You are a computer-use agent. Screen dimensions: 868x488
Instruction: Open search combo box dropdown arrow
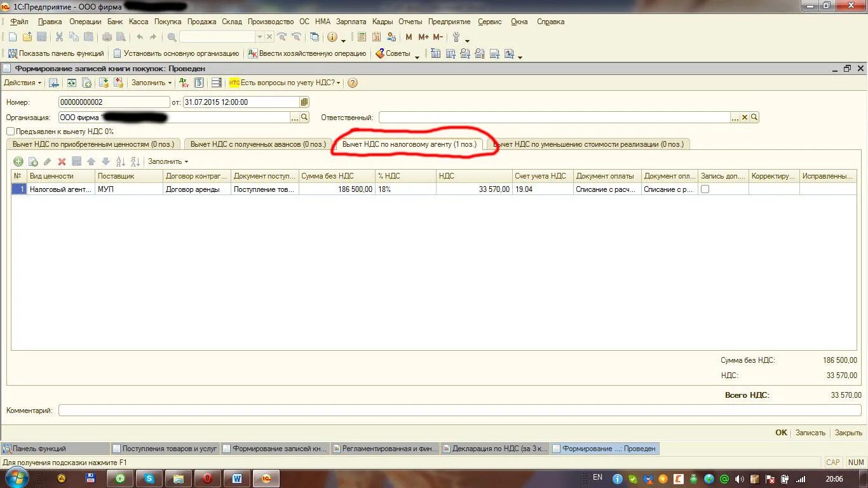(x=259, y=37)
